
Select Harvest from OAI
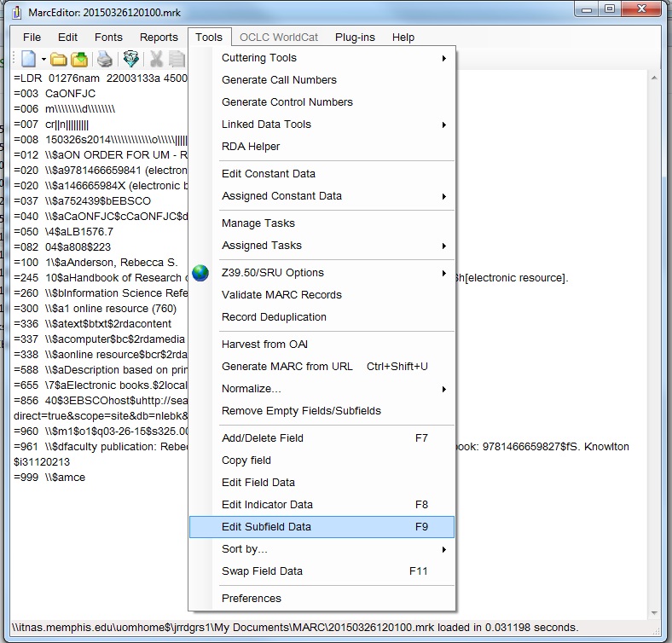[x=322, y=345]
